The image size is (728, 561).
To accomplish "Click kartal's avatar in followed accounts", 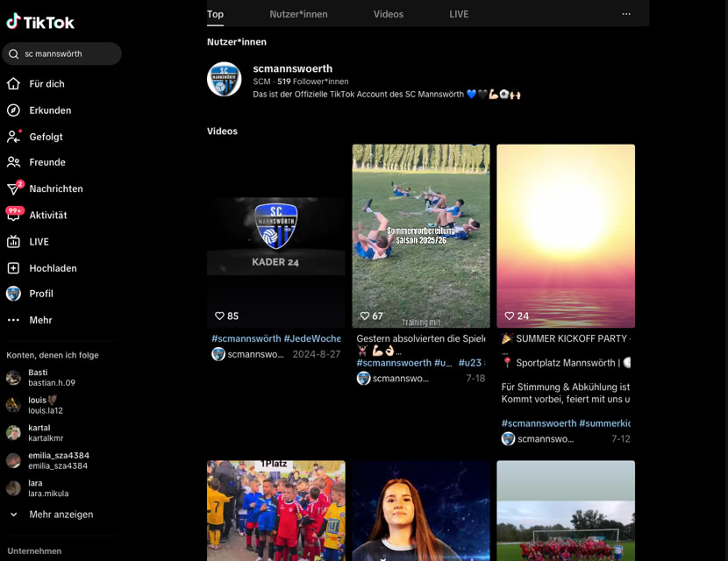I will pos(13,432).
